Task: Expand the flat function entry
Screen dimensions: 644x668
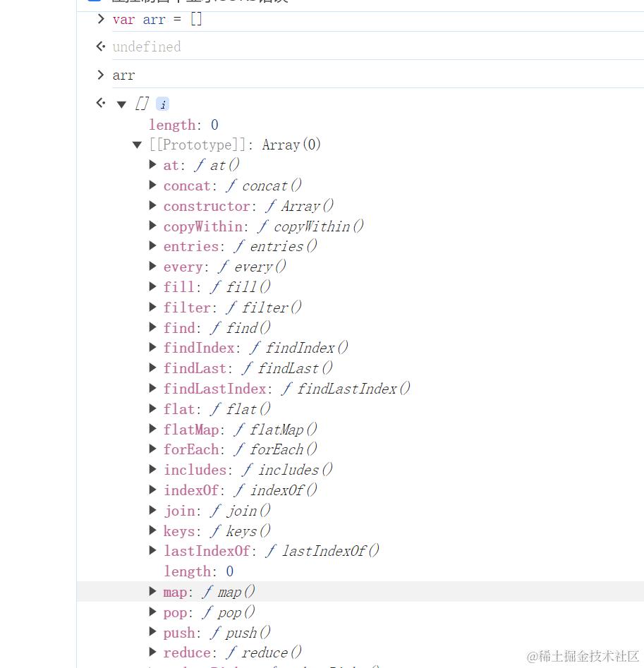Action: 152,408
